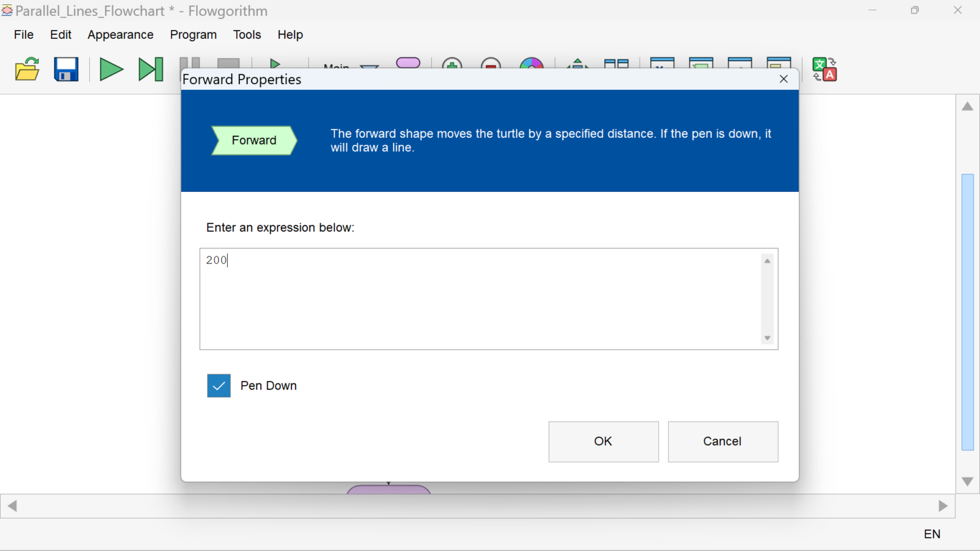This screenshot has width=980, height=551.
Task: Click the EN language indicator
Action: [x=932, y=534]
